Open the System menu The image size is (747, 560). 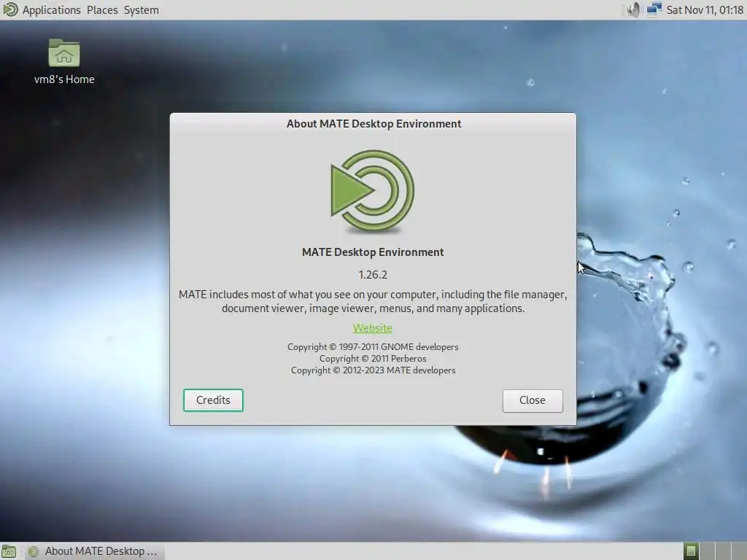point(141,10)
